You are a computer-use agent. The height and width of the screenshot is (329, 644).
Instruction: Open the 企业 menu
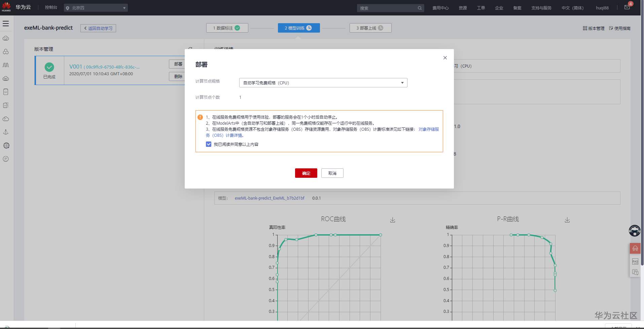(x=499, y=8)
